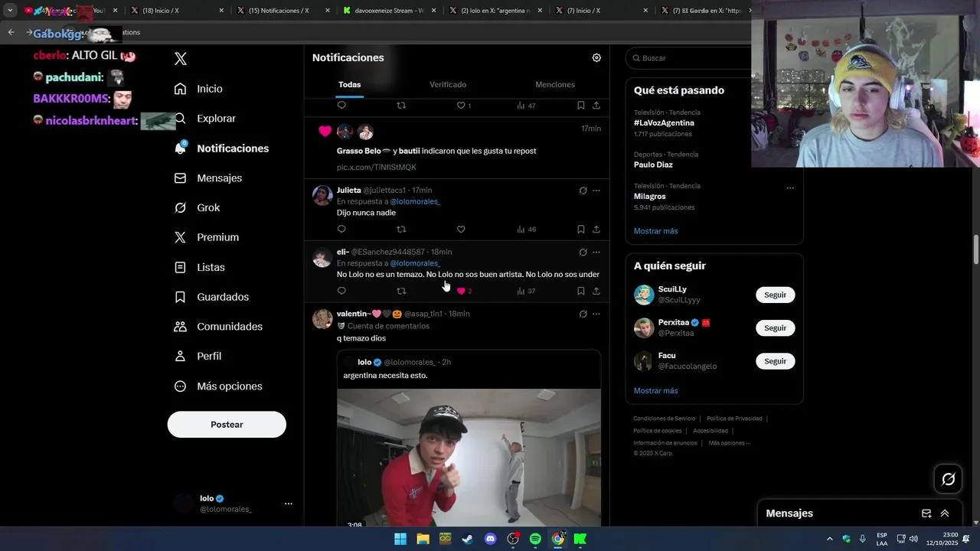Click the X logo in the sidebar
Viewport: 980px width, 551px height.
pyautogui.click(x=181, y=59)
